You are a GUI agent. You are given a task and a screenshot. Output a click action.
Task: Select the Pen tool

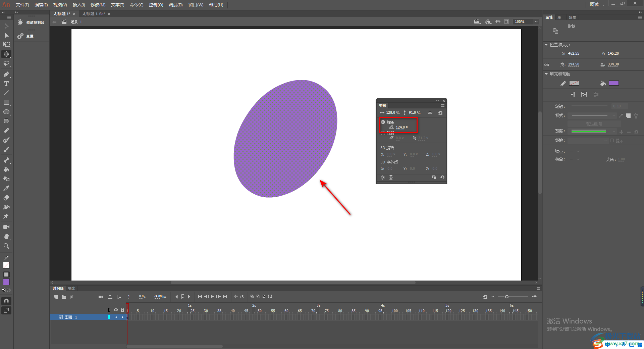click(x=6, y=74)
